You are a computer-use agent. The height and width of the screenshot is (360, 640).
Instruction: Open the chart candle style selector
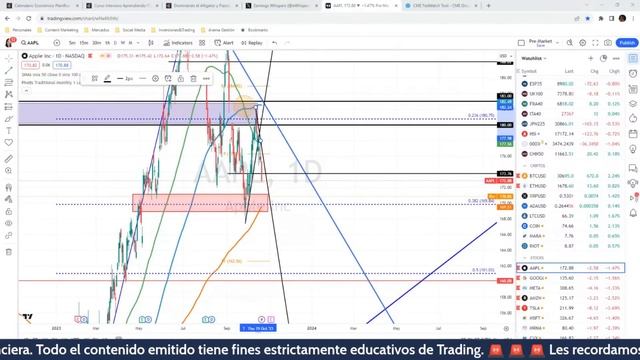coord(151,43)
